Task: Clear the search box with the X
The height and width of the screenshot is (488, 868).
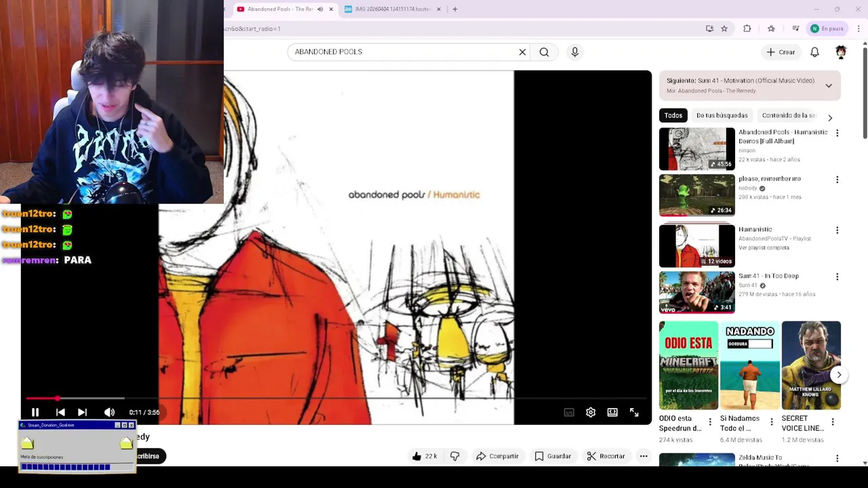Action: (522, 52)
